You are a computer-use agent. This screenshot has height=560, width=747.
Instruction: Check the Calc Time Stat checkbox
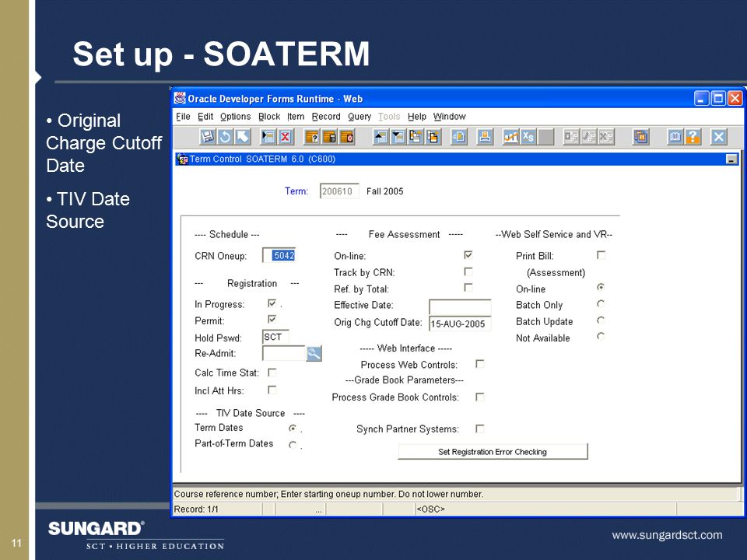click(272, 372)
